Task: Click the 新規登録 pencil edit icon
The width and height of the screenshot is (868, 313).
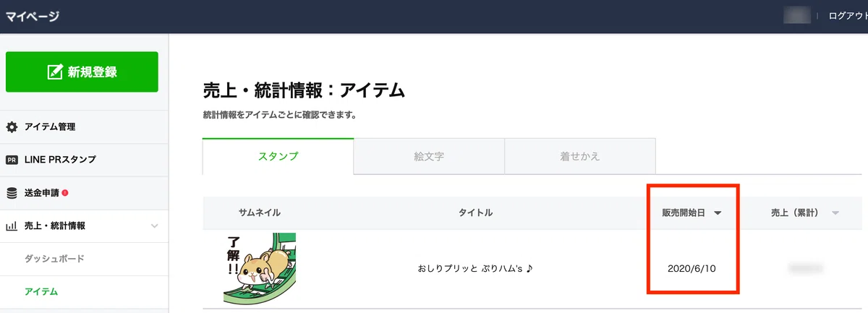Action: pyautogui.click(x=55, y=72)
